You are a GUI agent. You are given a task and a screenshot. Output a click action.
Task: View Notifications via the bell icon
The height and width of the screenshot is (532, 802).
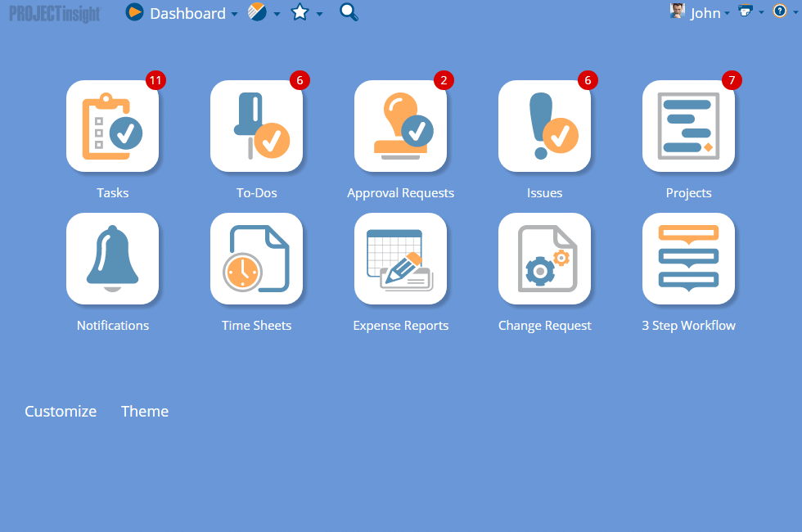(113, 259)
